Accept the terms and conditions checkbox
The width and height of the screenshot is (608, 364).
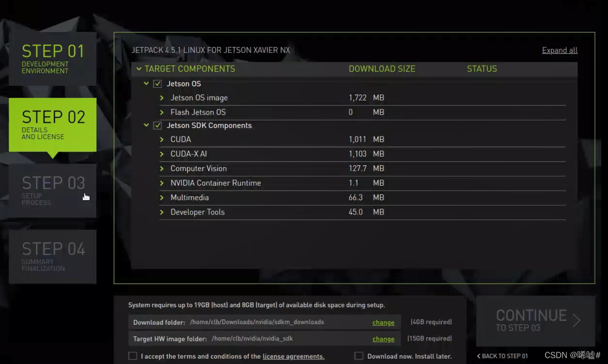[132, 356]
